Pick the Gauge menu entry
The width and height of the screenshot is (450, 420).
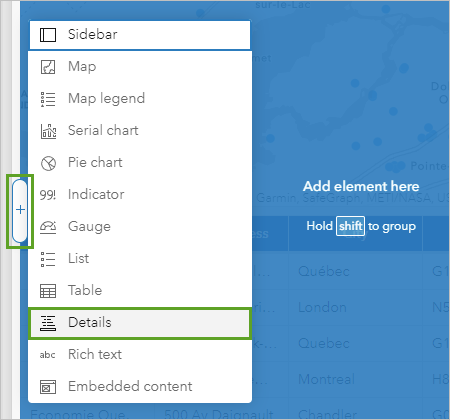click(139, 227)
